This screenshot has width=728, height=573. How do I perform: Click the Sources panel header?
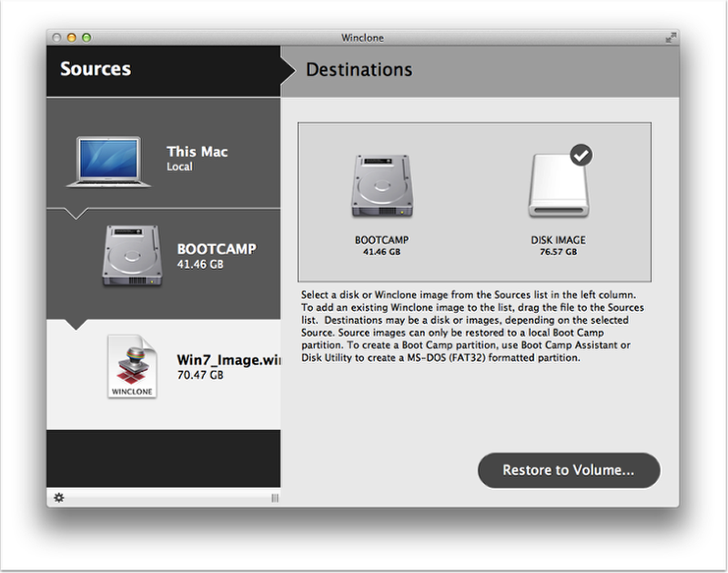[x=96, y=68]
